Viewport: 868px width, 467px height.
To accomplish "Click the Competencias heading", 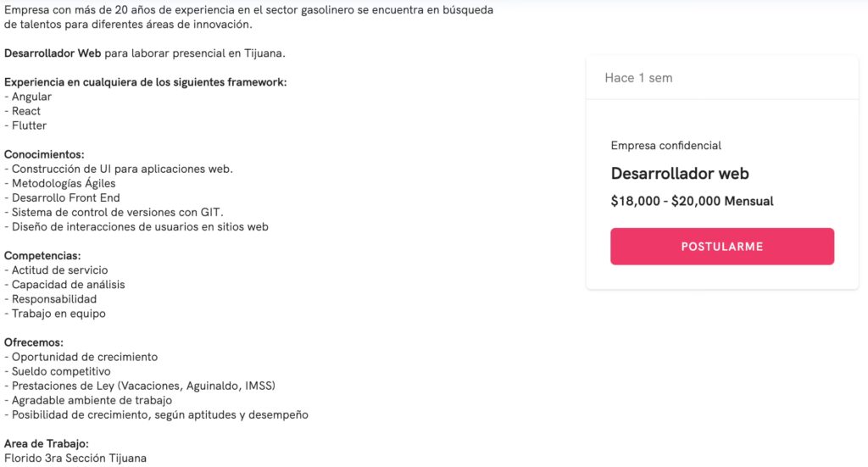I will (42, 255).
